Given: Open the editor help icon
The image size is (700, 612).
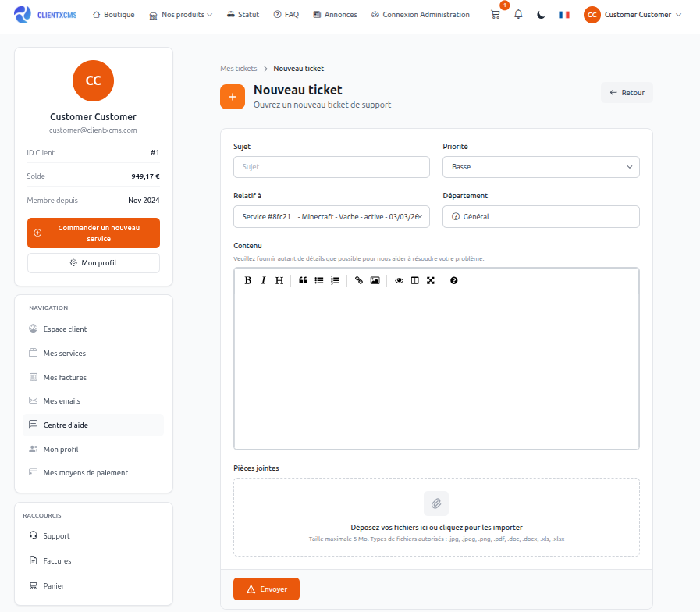Looking at the screenshot, I should tap(453, 280).
